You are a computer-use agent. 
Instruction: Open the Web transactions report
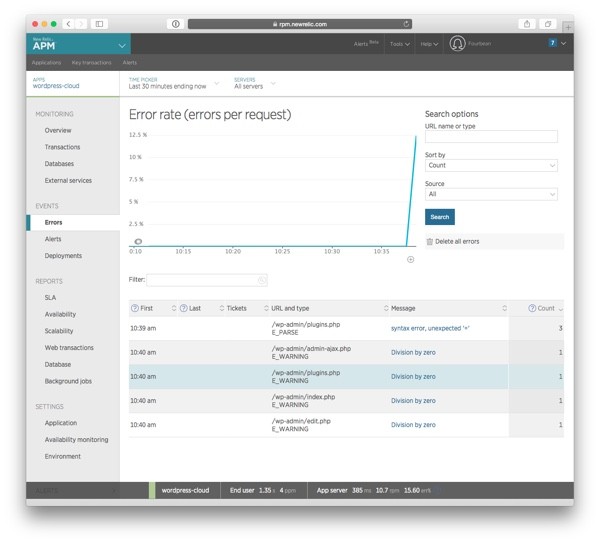(69, 348)
